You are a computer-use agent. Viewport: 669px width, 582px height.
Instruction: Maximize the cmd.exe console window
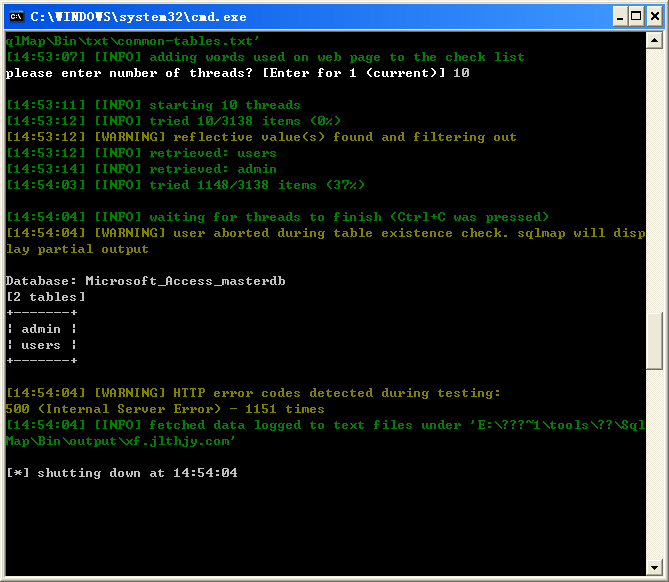click(x=636, y=17)
